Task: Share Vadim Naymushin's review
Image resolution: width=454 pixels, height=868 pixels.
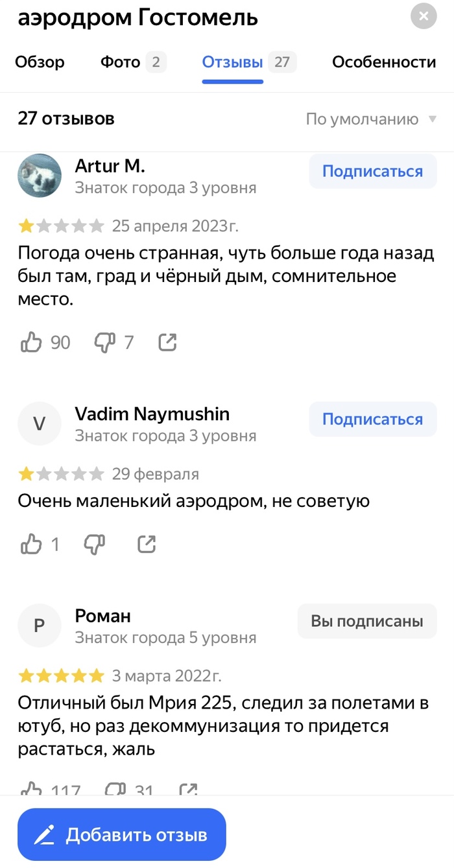Action: point(147,545)
